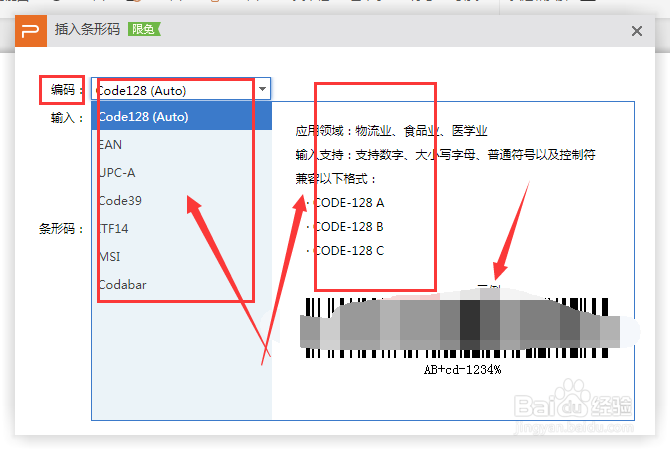
Task: Click the CODE-128 C format entry
Action: pyautogui.click(x=348, y=250)
